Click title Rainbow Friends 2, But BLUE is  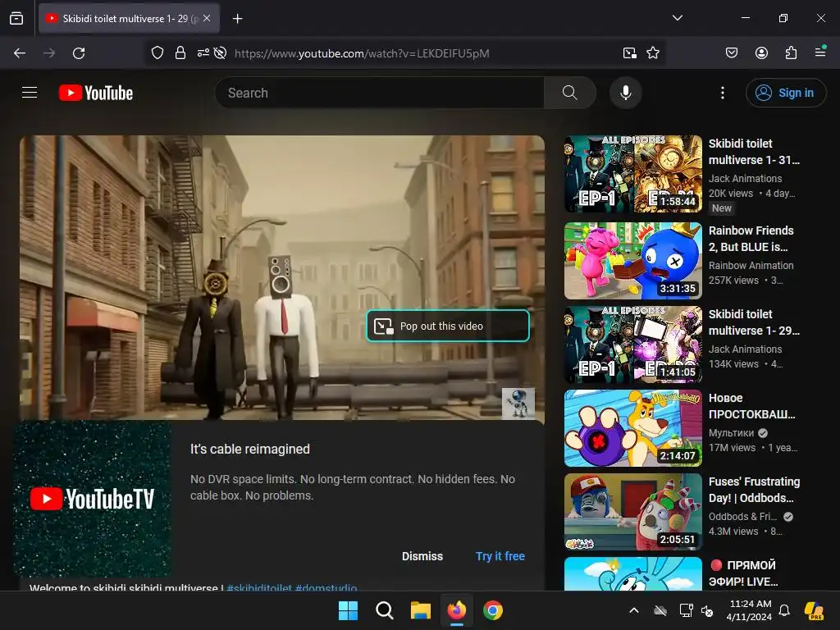pos(751,239)
